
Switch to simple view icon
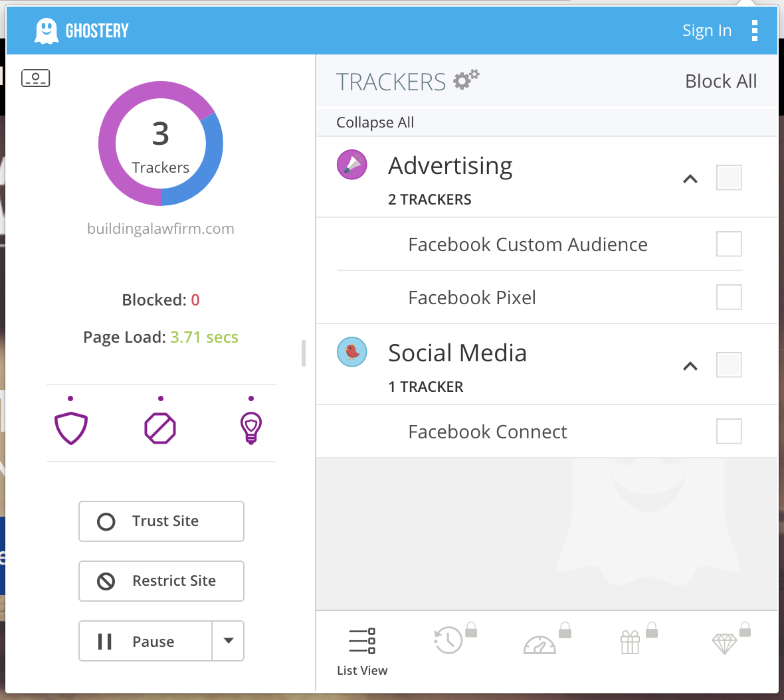click(x=35, y=78)
